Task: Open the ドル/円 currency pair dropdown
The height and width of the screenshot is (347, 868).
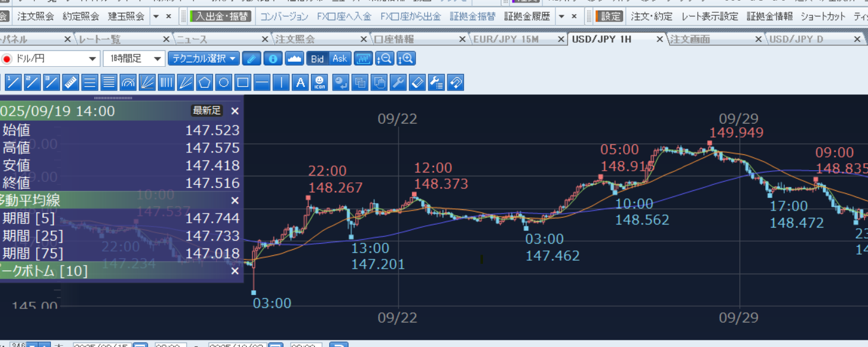Action: point(50,59)
